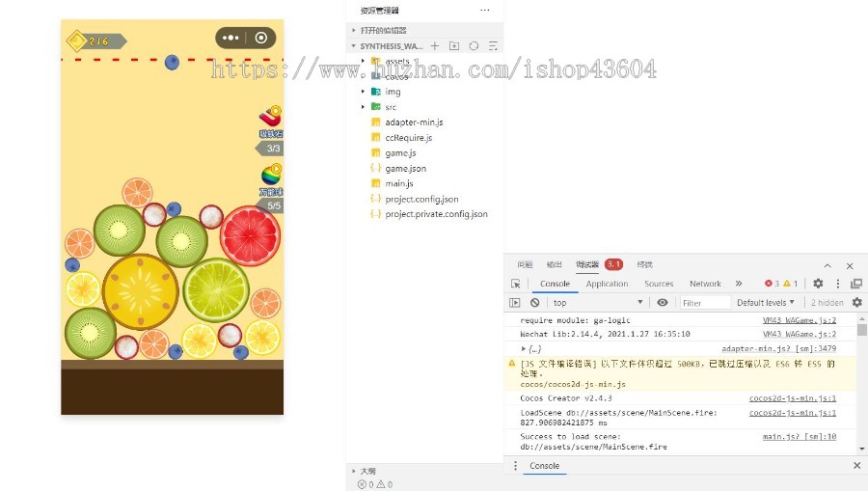Open the top execution context dropdown
Screen dimensions: 868x491
click(598, 303)
